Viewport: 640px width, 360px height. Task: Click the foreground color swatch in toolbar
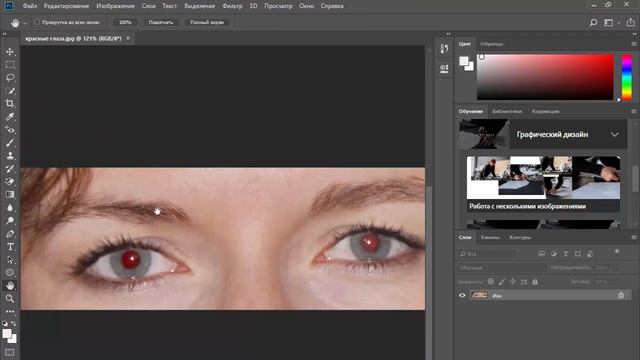coord(7,334)
